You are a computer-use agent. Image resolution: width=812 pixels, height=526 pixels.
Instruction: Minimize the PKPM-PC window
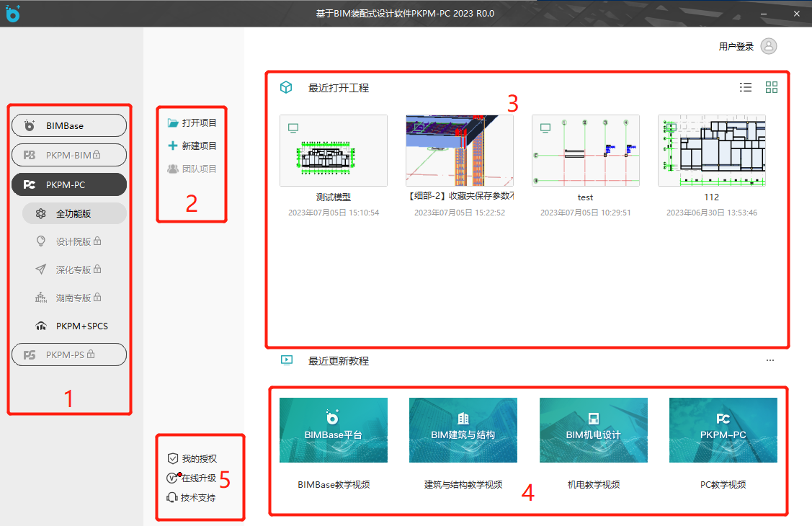tap(764, 14)
